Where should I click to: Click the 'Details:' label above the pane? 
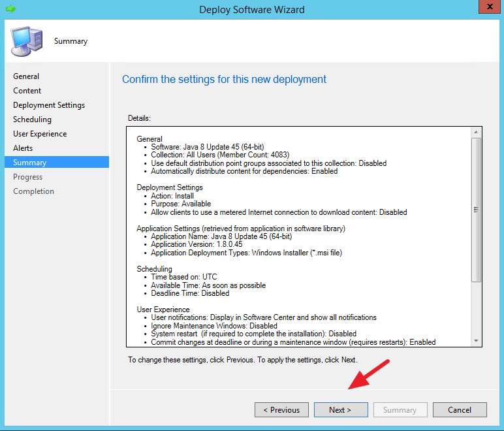click(x=139, y=118)
